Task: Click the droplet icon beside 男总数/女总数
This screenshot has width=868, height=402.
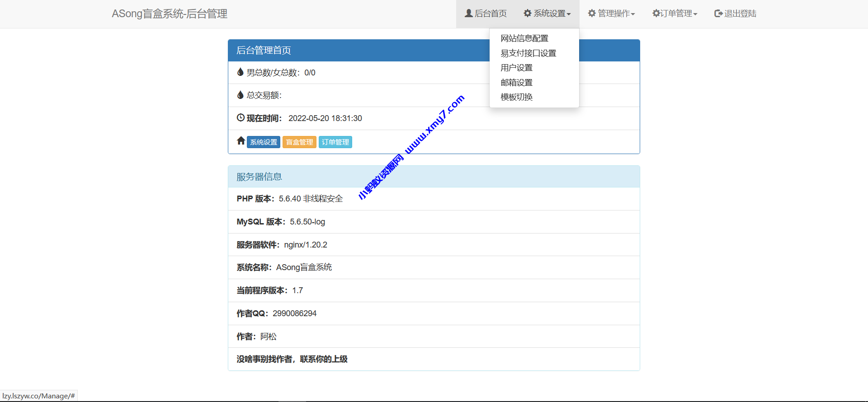Action: click(x=241, y=72)
